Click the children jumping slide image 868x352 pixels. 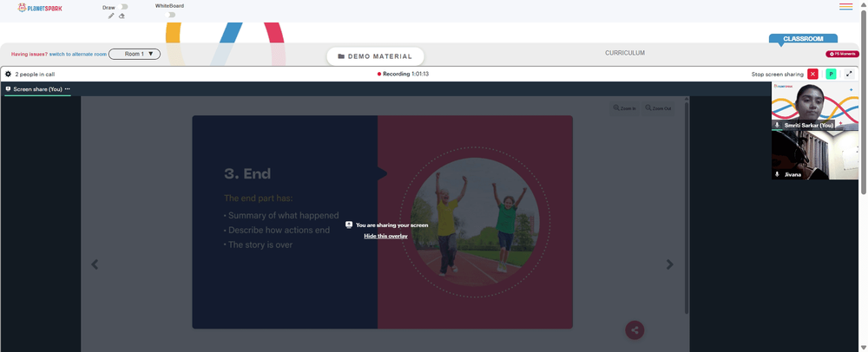pos(475,222)
